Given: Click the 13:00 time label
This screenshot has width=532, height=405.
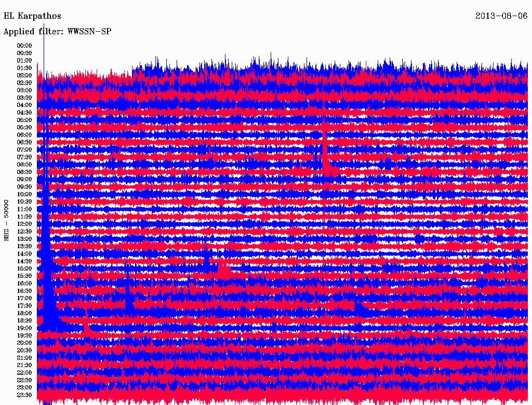Looking at the screenshot, I should pyautogui.click(x=24, y=239).
